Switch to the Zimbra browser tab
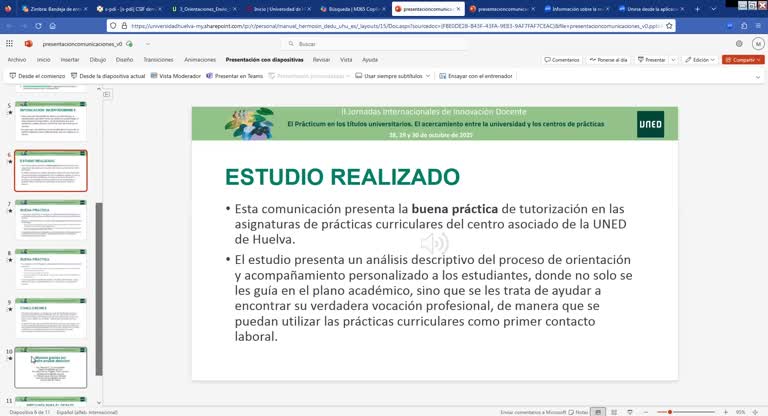768x416 pixels. click(54, 9)
